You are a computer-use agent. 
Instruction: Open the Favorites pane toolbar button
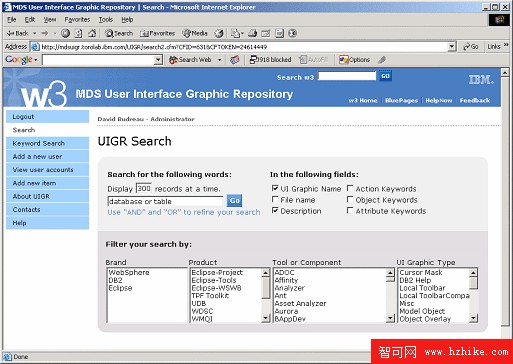157,33
